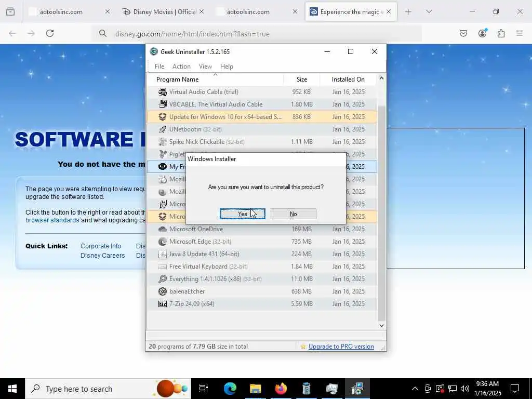532x399 pixels.
Task: Select Update for Windows 10 x64-based row text
Action: pos(225,117)
